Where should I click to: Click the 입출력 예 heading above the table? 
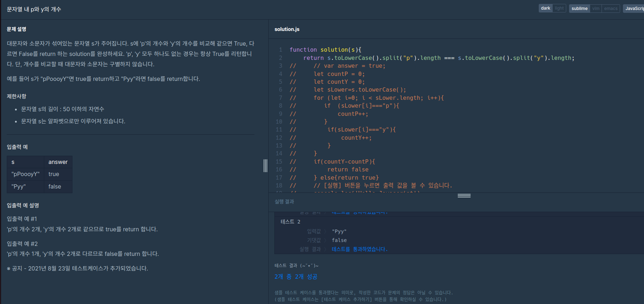coord(17,147)
